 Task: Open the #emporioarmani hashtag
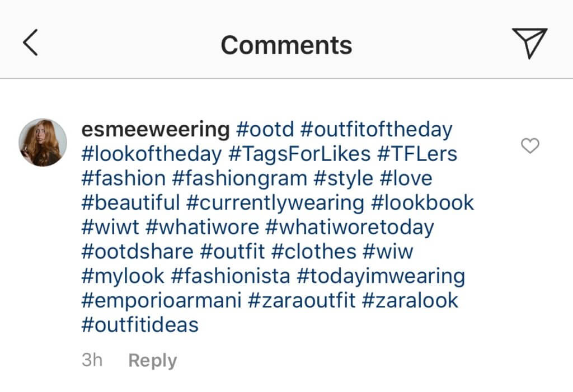tap(161, 300)
